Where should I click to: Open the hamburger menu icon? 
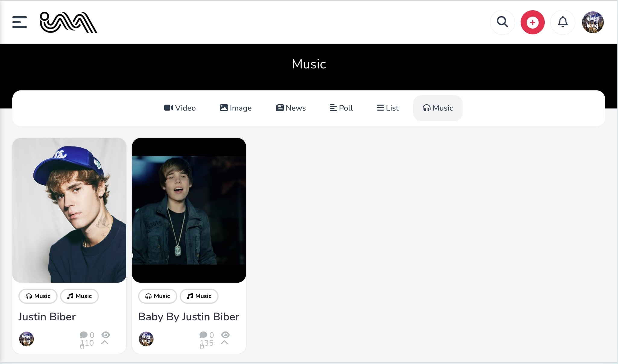[20, 22]
